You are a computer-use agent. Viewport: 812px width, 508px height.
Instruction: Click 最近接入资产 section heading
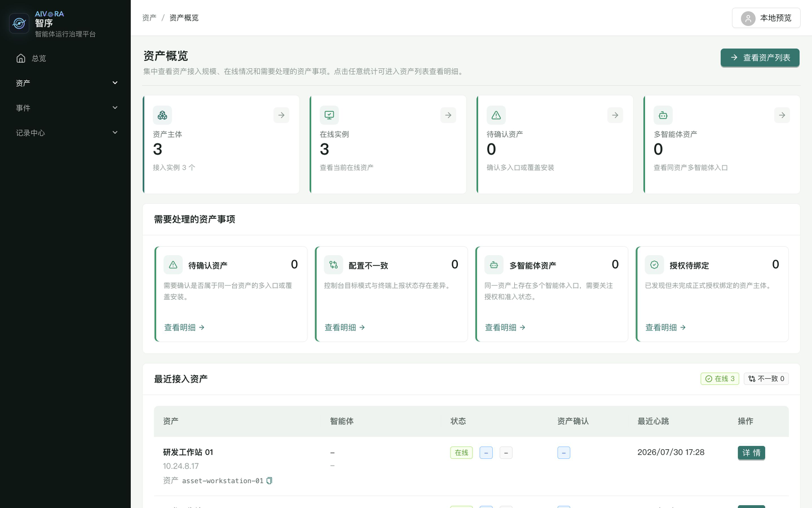pyautogui.click(x=181, y=379)
